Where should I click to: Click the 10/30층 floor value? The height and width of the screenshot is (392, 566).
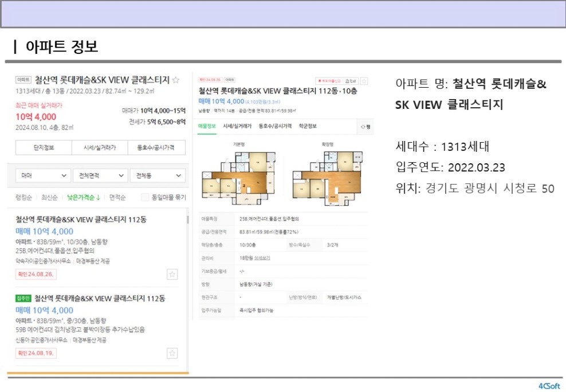click(x=247, y=245)
